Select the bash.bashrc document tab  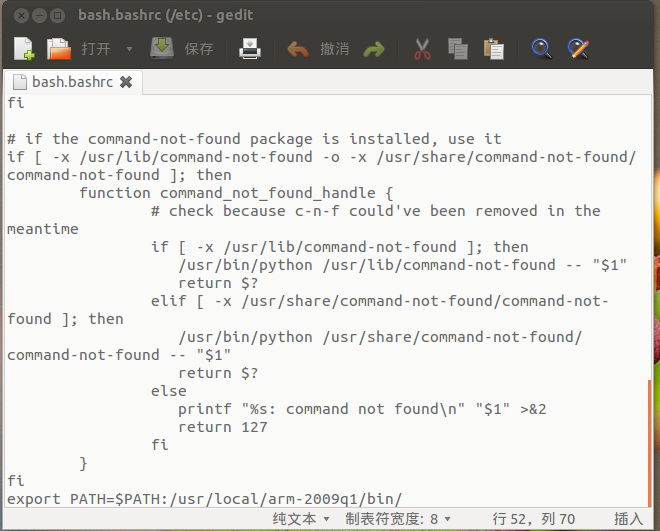[x=72, y=82]
